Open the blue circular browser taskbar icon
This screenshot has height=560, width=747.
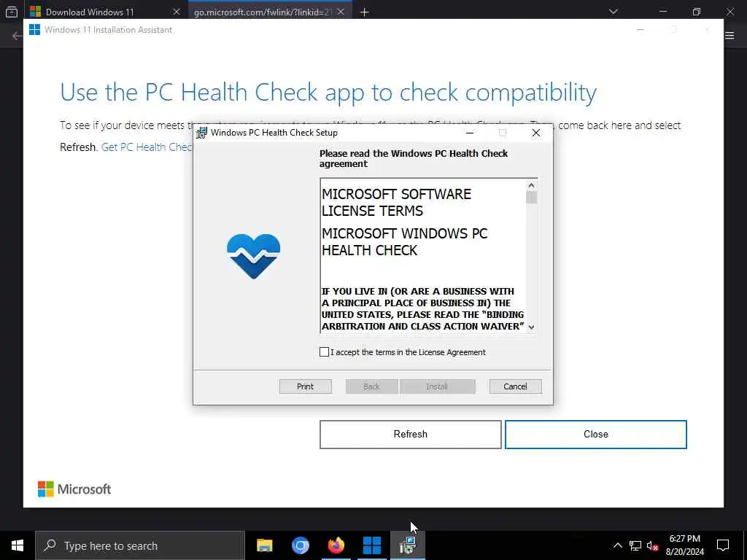[300, 545]
